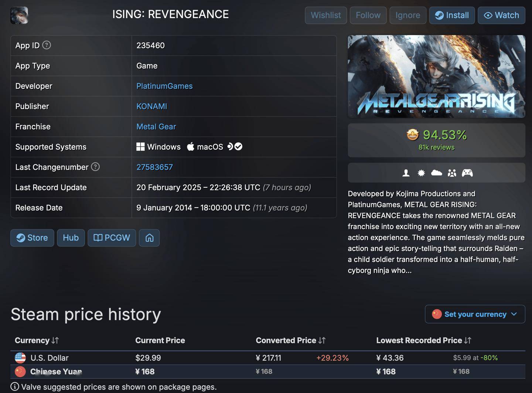Open the App ID help icon
The height and width of the screenshot is (393, 532).
point(47,45)
